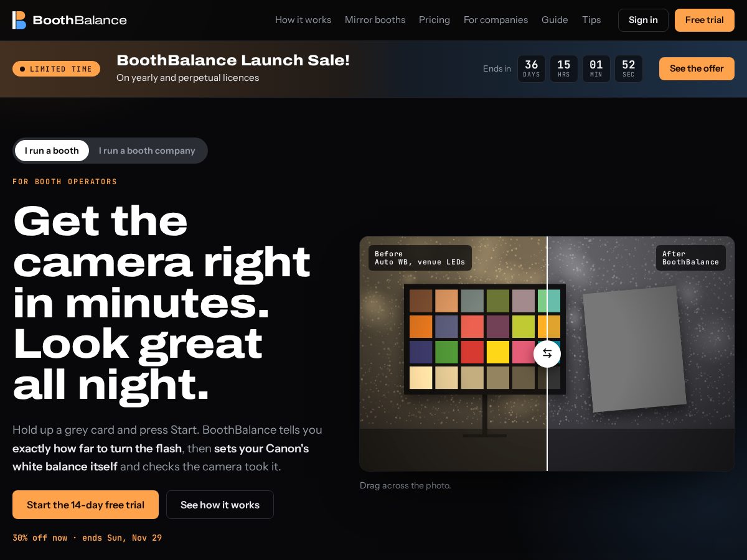The width and height of the screenshot is (747, 560).
Task: Click '30% off now · ends Sun, Nov 29' text
Action: [x=87, y=538]
